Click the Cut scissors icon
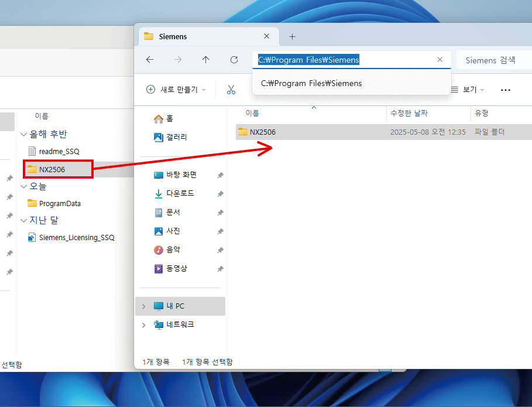Image resolution: width=532 pixels, height=407 pixels. (231, 90)
